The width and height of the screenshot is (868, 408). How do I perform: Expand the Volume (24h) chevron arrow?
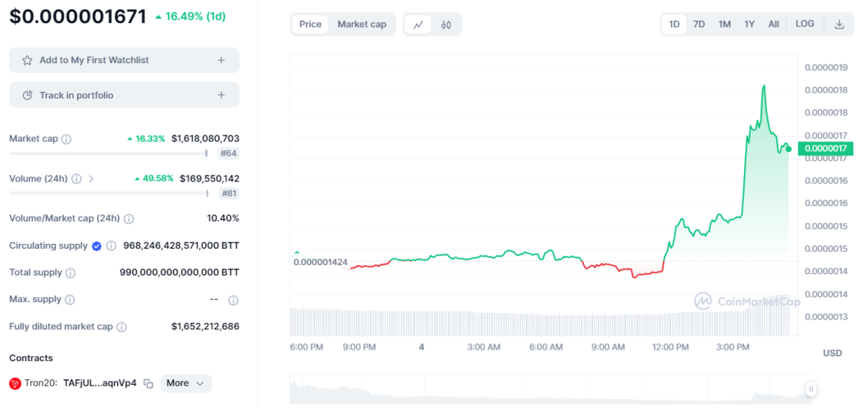coord(91,179)
